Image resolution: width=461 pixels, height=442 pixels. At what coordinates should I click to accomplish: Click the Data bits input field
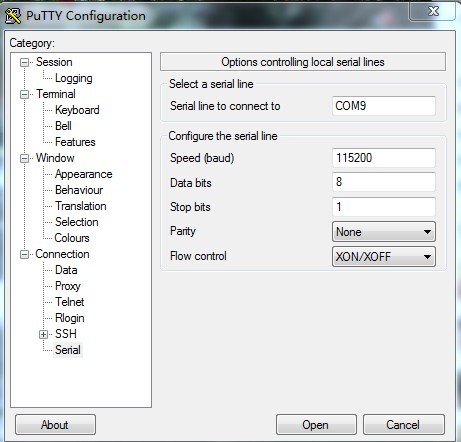[x=384, y=182]
